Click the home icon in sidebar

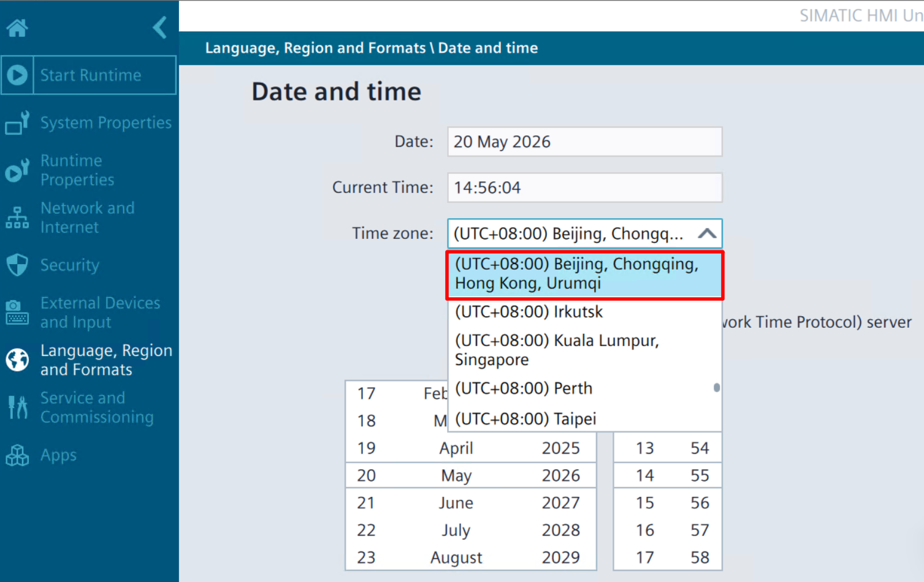click(x=17, y=28)
